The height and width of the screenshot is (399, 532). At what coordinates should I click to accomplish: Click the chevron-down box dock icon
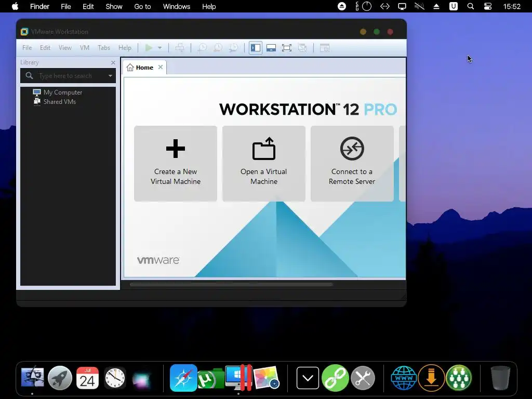[x=308, y=378]
